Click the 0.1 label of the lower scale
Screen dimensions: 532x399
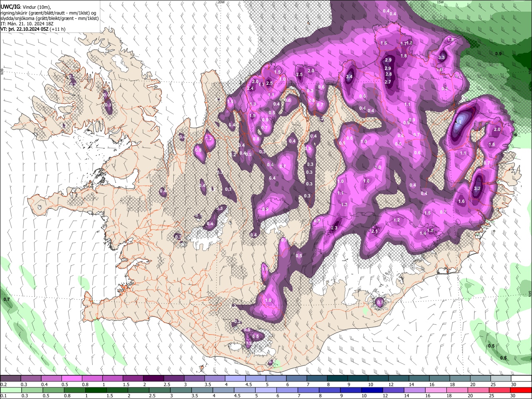[x=3, y=396]
